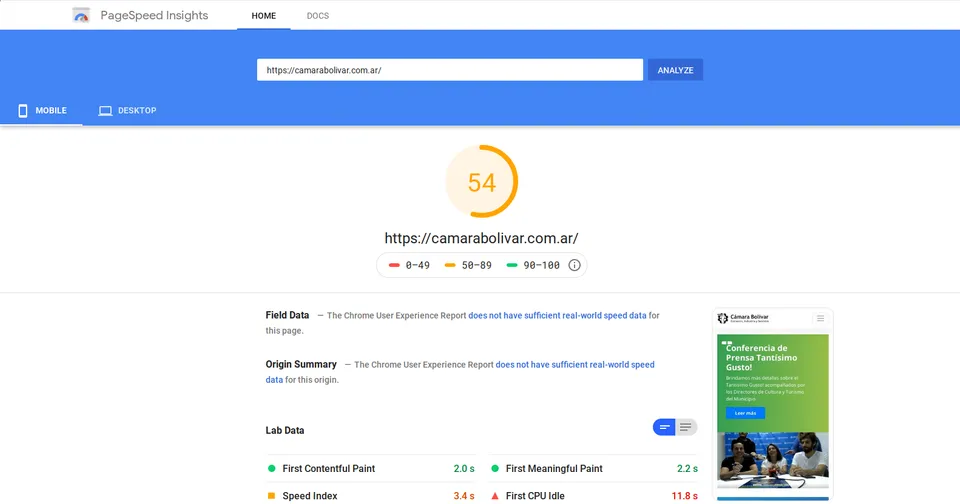Click Leer más button in site preview
This screenshot has height=504, width=960.
tap(745, 413)
